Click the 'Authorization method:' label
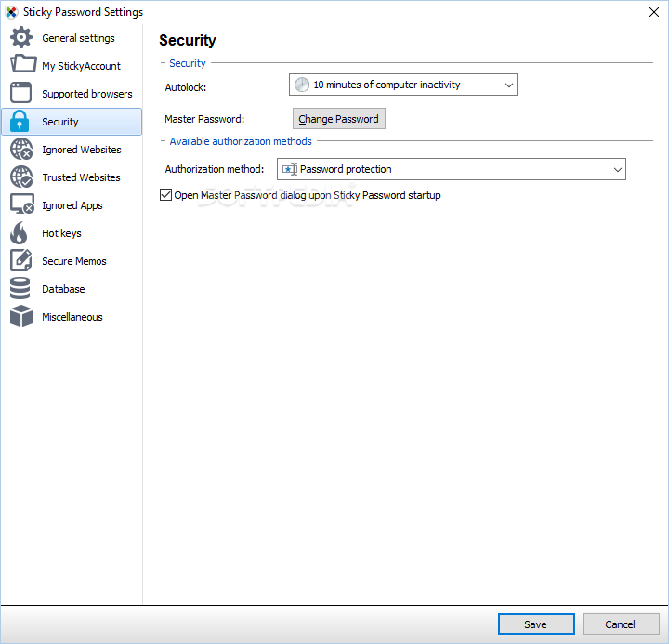Image resolution: width=669 pixels, height=644 pixels. [215, 169]
